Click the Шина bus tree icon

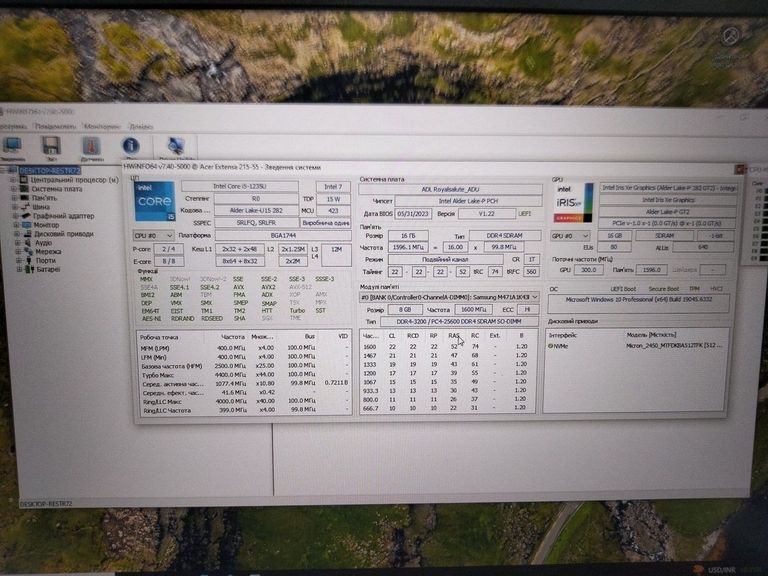(x=25, y=207)
